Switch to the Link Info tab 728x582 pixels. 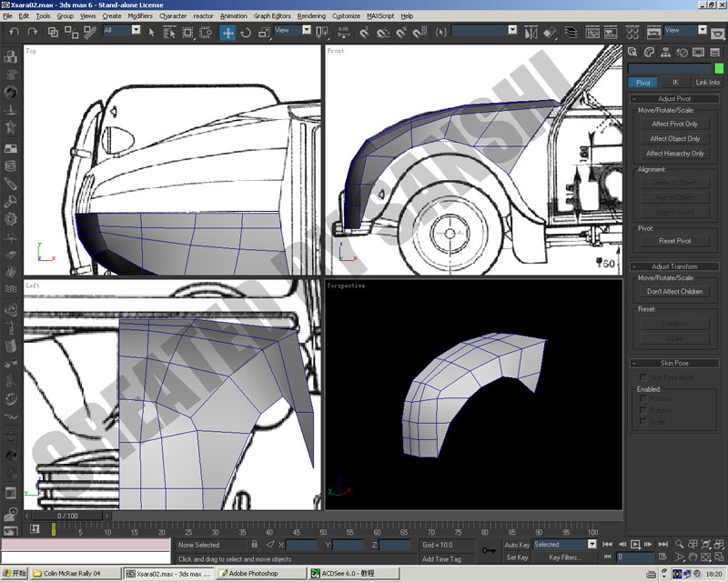tap(707, 82)
